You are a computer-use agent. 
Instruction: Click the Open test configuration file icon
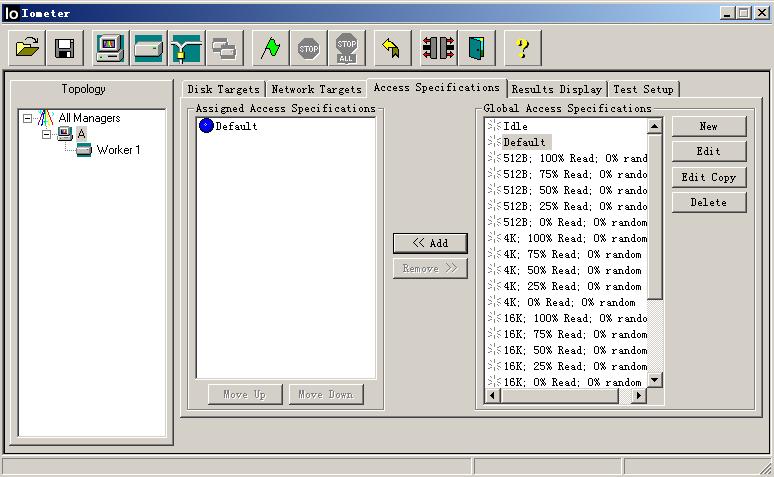pos(28,47)
